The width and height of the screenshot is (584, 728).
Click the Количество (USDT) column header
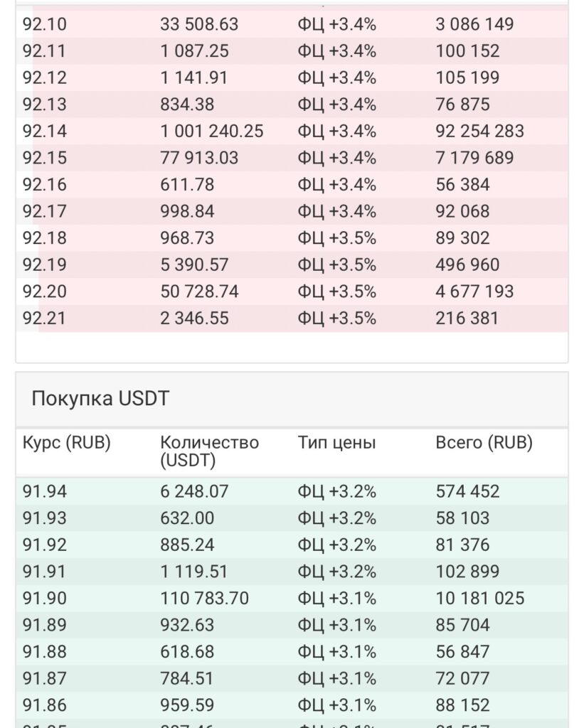210,451
